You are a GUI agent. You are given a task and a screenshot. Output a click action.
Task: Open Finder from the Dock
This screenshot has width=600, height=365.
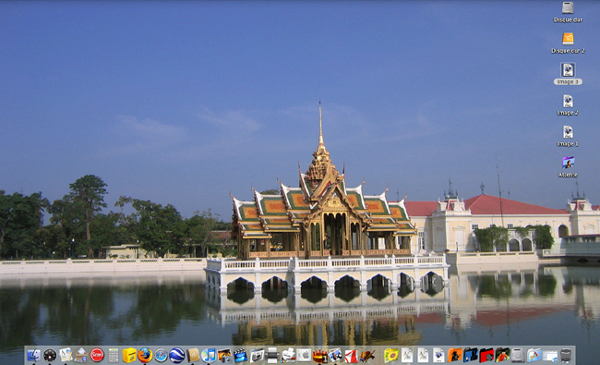tap(34, 355)
